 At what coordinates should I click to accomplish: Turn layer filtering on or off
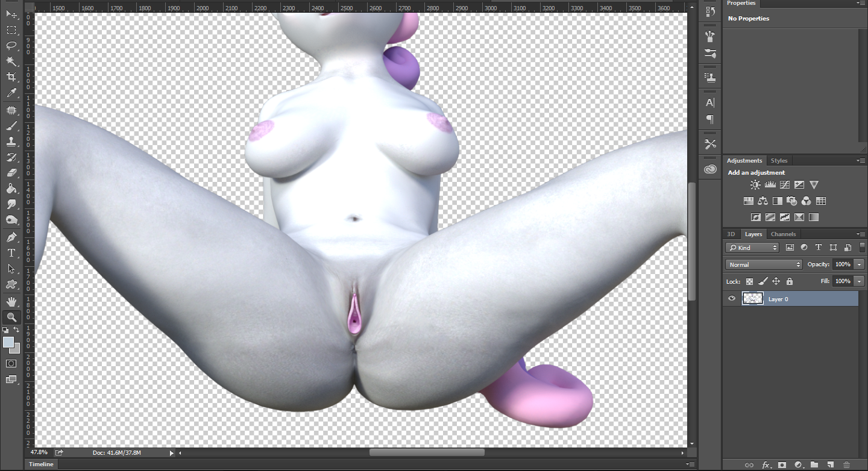[x=862, y=248]
